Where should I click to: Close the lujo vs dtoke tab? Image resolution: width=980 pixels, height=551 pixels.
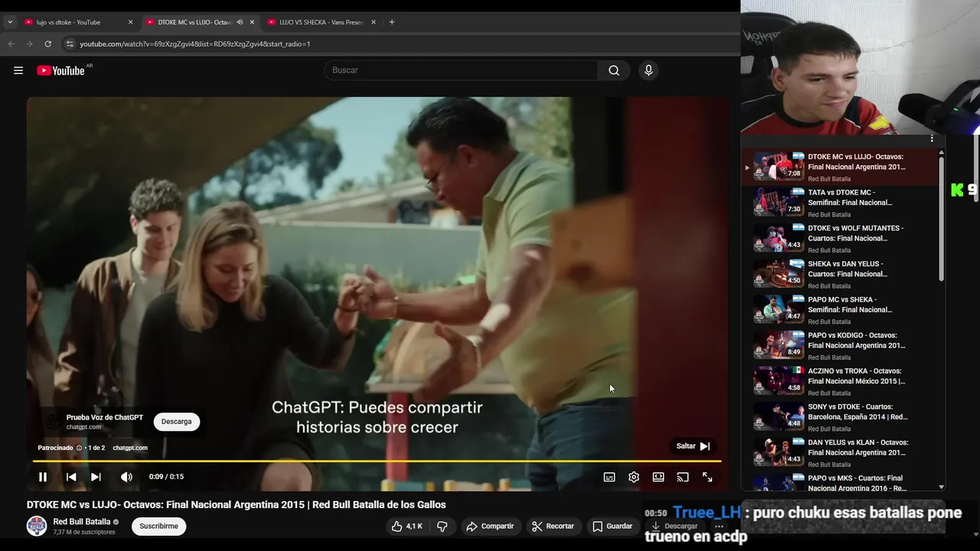pyautogui.click(x=130, y=22)
